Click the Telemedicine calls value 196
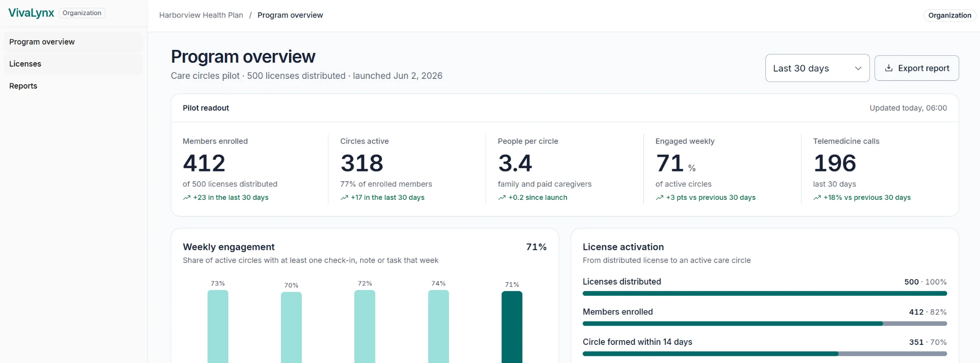980x363 pixels. (835, 163)
